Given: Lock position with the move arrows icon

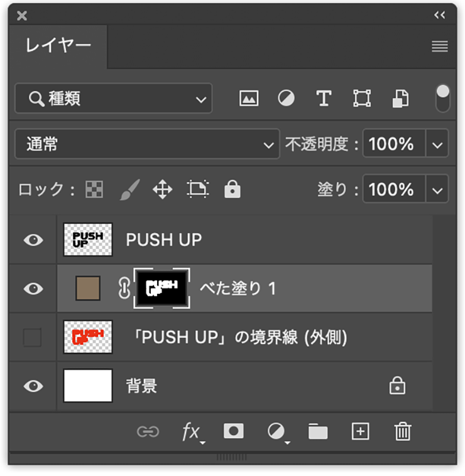Looking at the screenshot, I should pos(163,190).
